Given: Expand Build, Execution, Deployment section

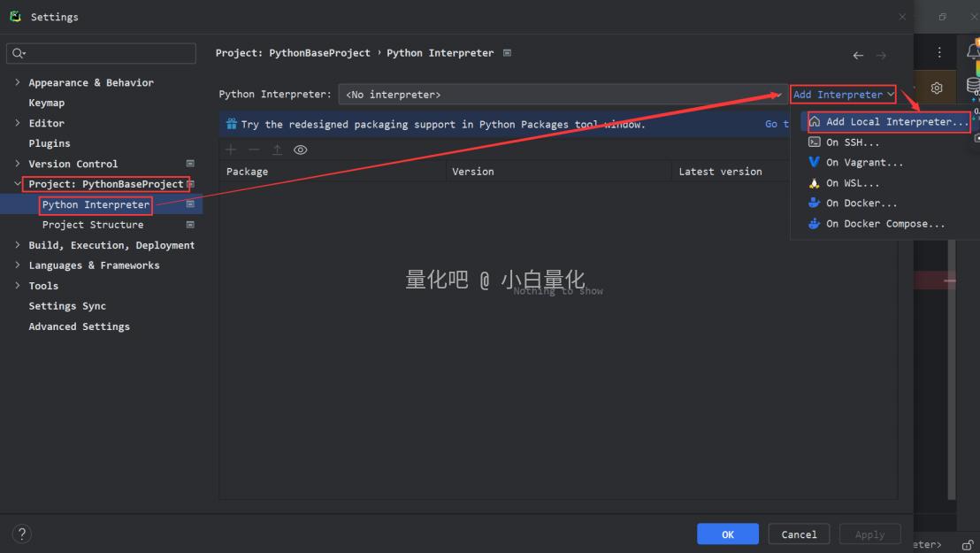Looking at the screenshot, I should click(x=19, y=245).
